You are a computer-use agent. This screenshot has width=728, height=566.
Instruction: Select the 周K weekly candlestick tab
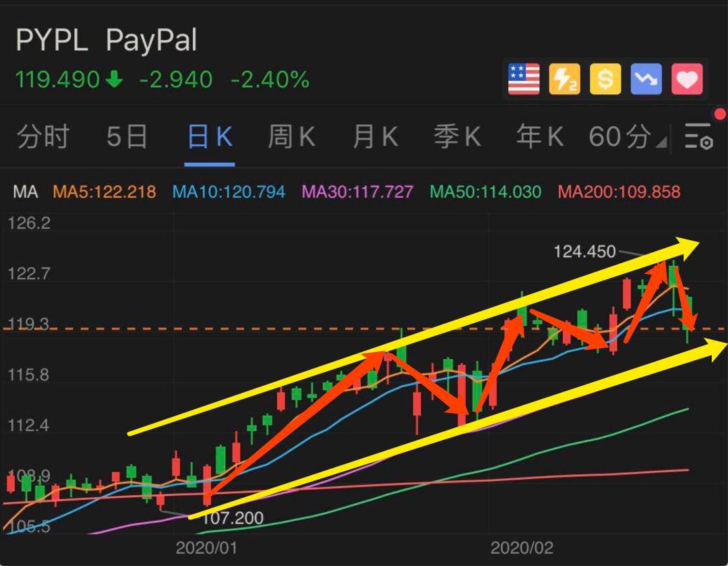pos(292,137)
